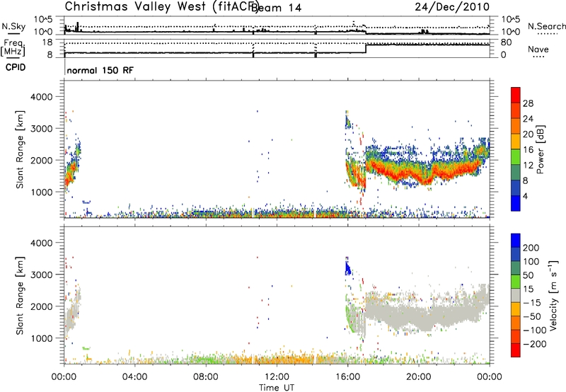Click the 'CPID' label
The height and width of the screenshot is (392, 566).
(x=16, y=67)
